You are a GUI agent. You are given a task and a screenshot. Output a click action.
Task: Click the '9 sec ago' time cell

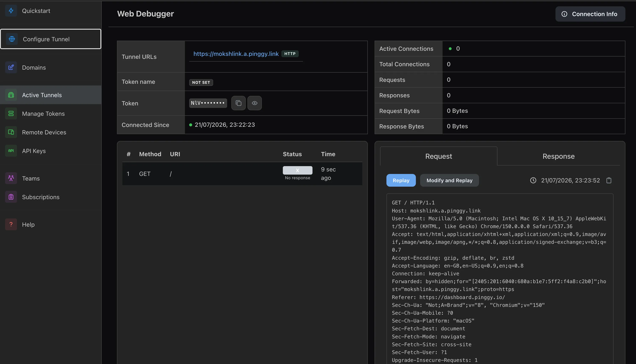pyautogui.click(x=328, y=174)
